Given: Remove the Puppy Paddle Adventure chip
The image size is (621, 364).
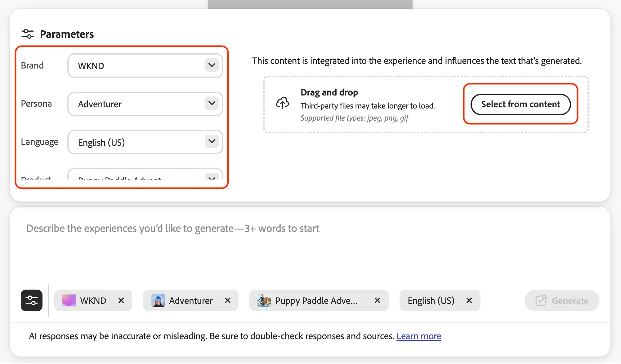Looking at the screenshot, I should click(x=378, y=300).
